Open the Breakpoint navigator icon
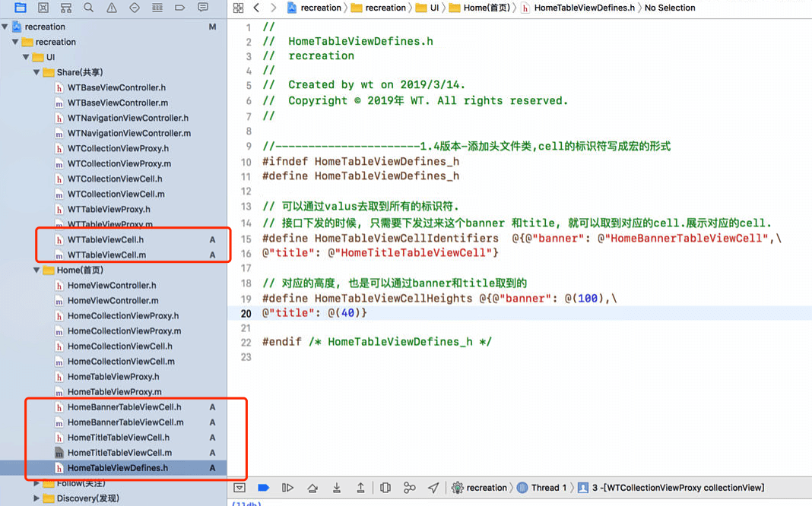Viewport: 812px width, 506px height. pos(179,8)
